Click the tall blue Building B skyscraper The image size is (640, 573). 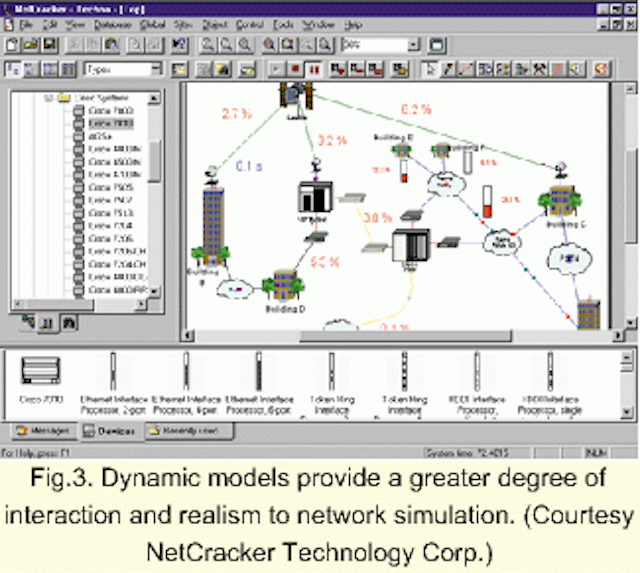tap(213, 227)
